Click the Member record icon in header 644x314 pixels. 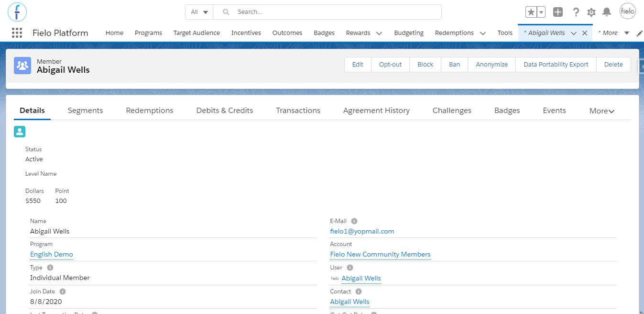tap(22, 65)
